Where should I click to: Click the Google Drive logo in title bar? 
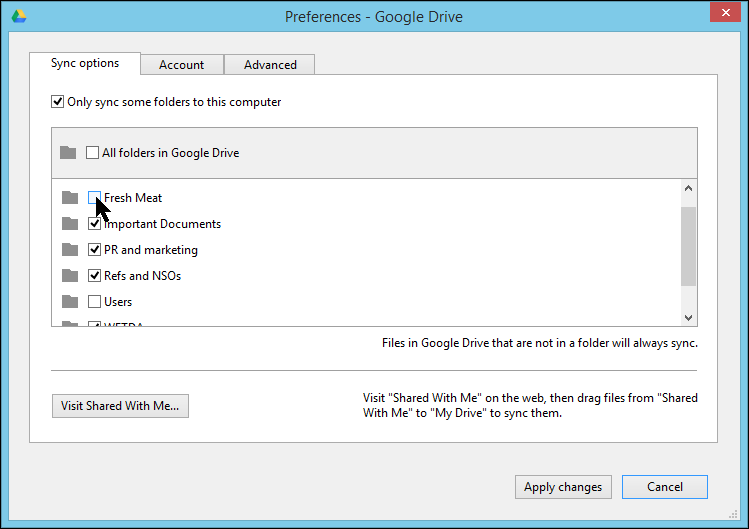(18, 15)
